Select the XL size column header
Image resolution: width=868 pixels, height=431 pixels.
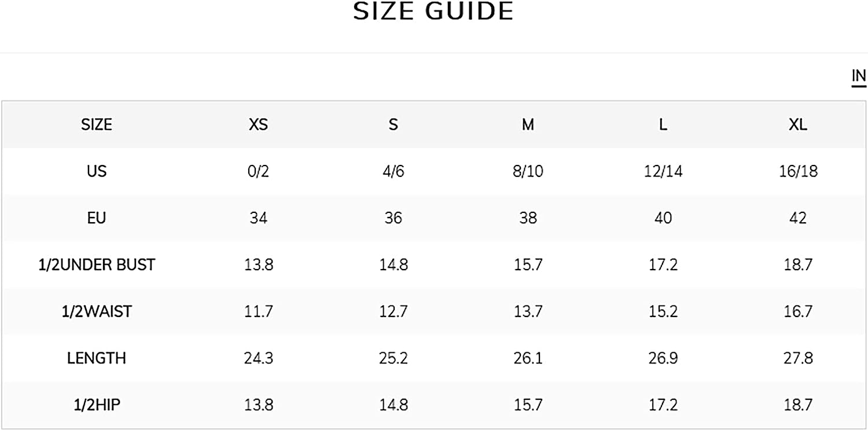tap(798, 124)
